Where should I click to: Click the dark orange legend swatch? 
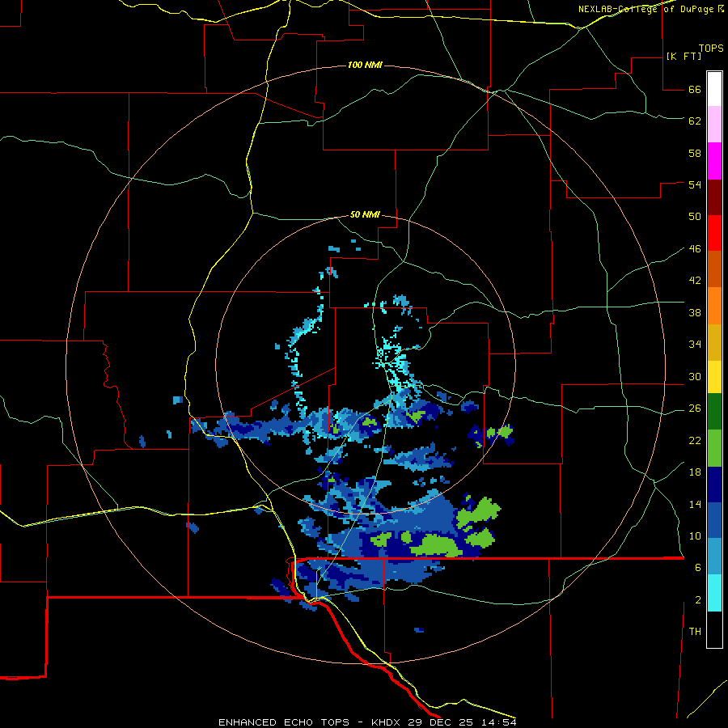pos(714,269)
